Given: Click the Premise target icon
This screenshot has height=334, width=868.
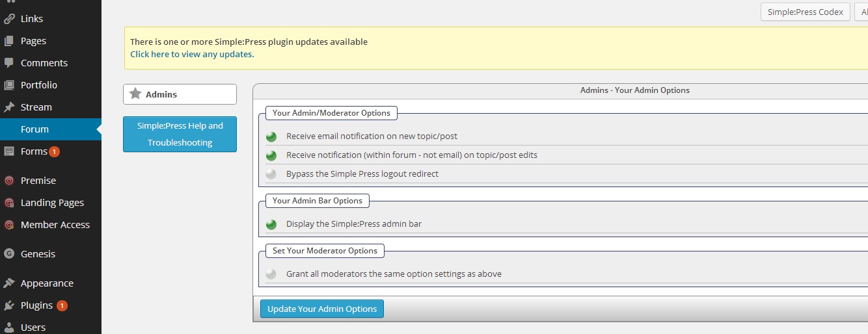Looking at the screenshot, I should [x=9, y=181].
